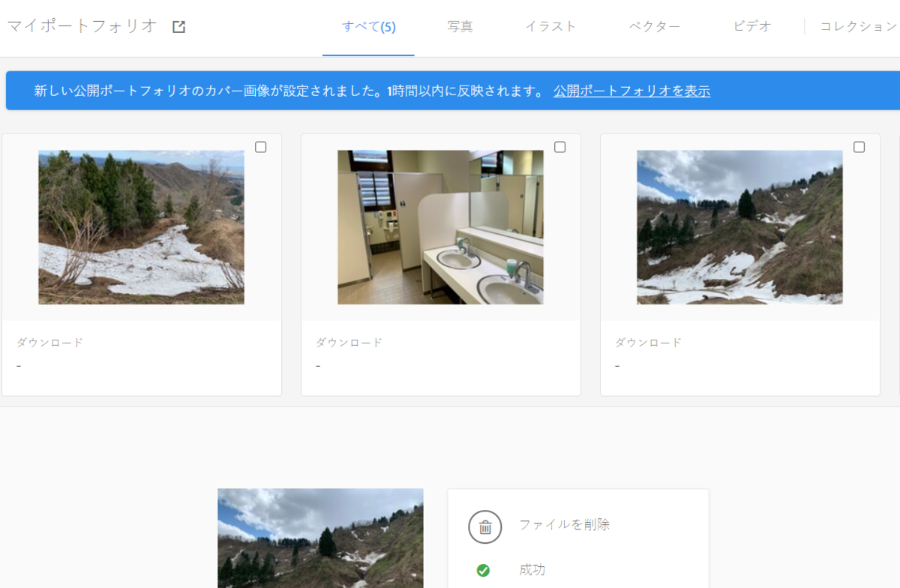Open the restroom sinks photo thumbnail
This screenshot has width=900, height=588.
click(x=440, y=227)
